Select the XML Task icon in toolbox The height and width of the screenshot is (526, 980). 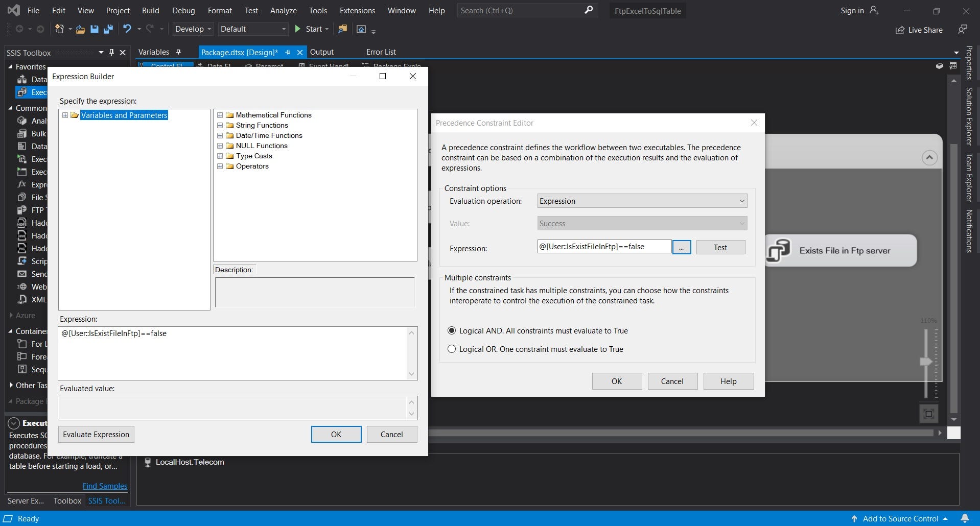(x=22, y=299)
